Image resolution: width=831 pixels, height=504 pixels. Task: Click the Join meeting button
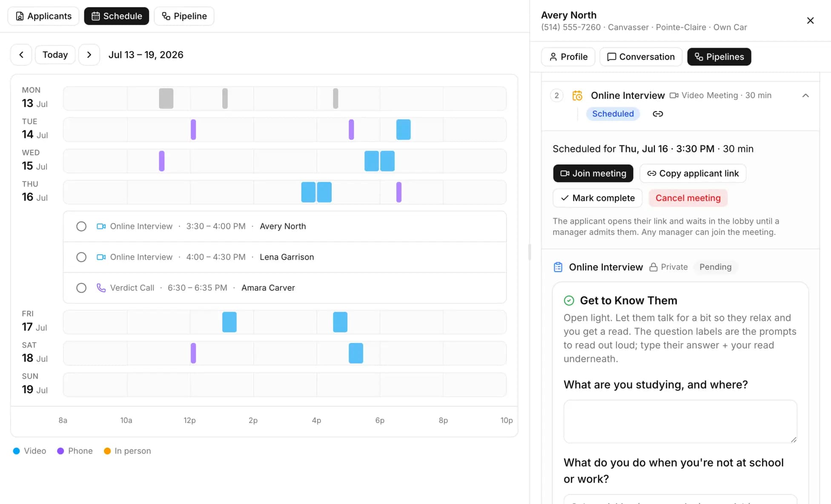593,173
